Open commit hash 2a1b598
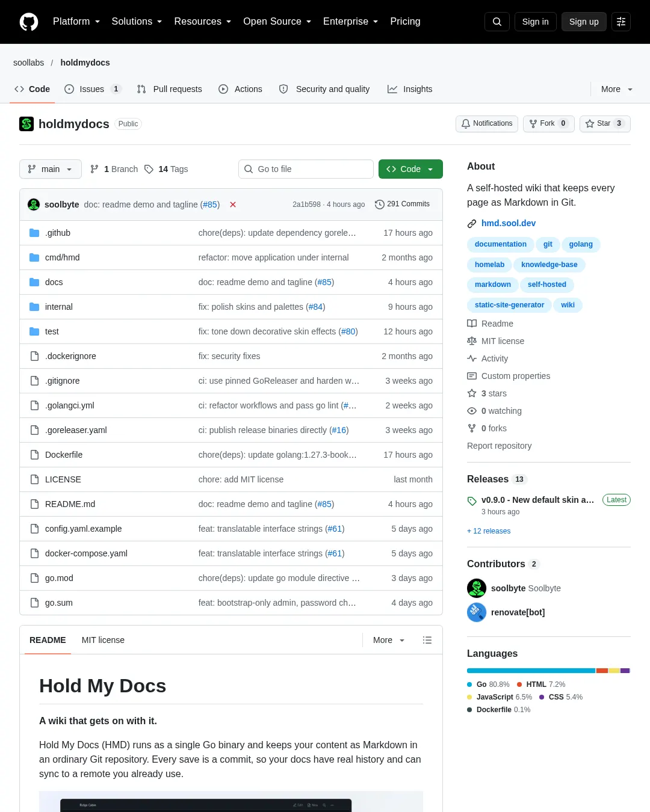 point(306,205)
